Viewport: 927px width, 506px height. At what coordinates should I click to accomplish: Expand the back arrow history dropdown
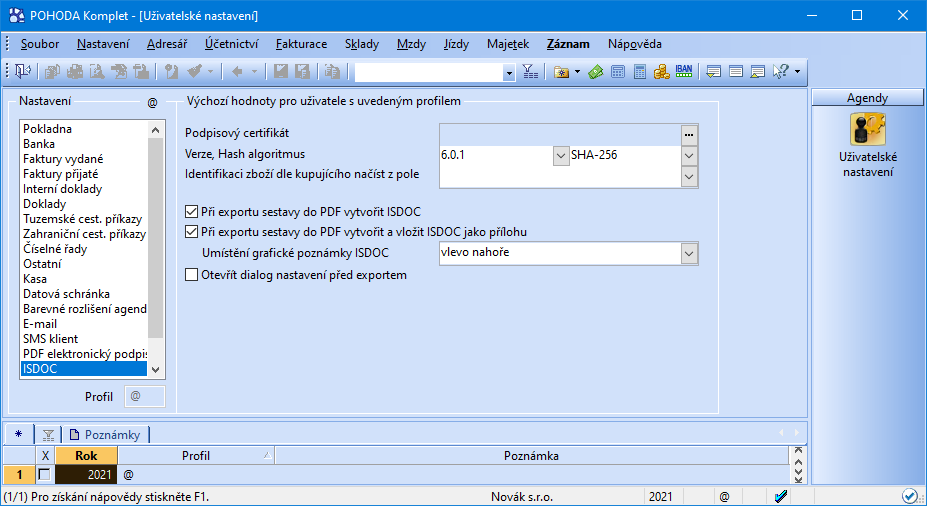point(255,72)
